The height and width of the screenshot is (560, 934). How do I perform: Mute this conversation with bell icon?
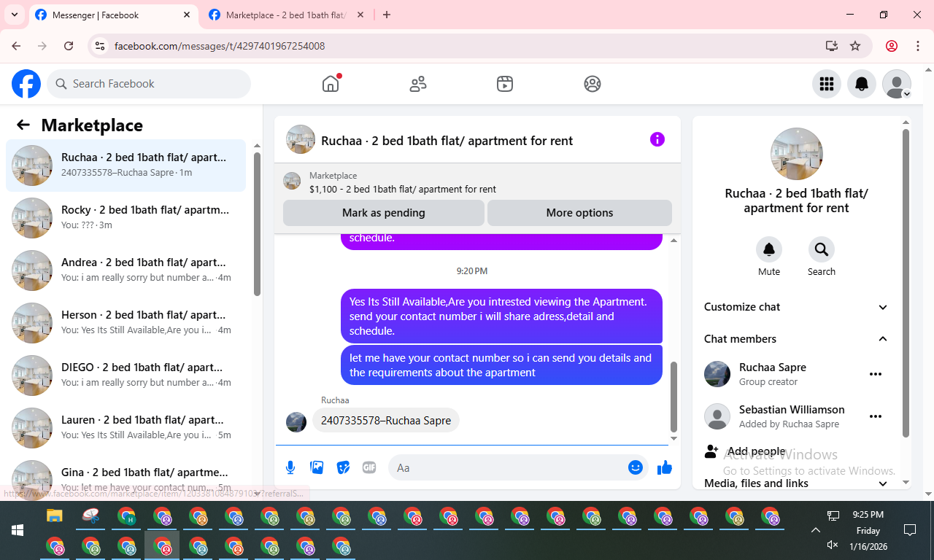[x=769, y=249]
